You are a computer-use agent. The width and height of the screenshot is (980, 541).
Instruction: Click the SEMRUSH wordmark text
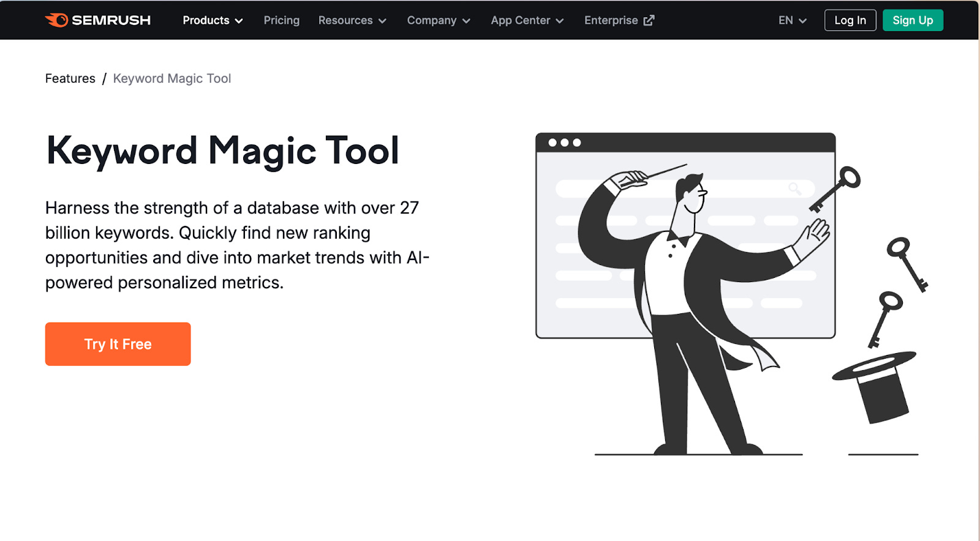(111, 20)
